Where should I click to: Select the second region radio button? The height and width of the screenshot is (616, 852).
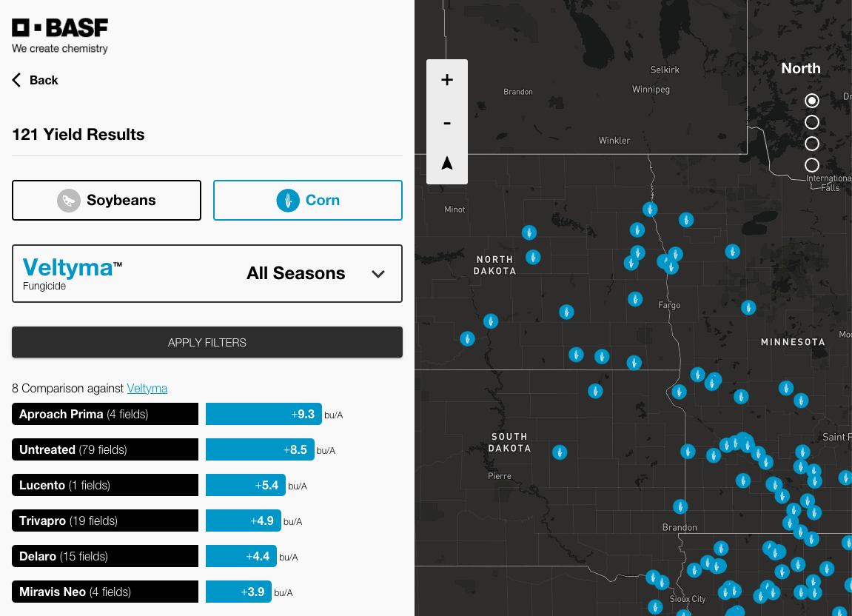point(812,122)
